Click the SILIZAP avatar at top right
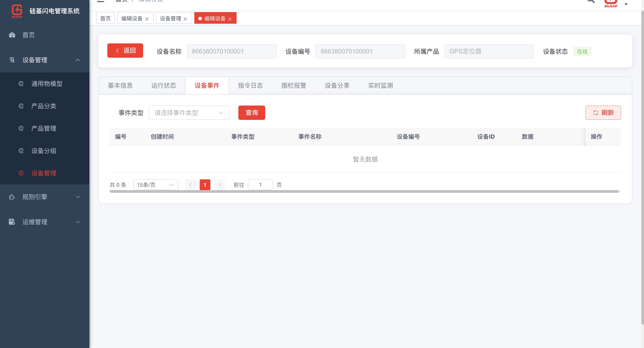The width and height of the screenshot is (644, 348). point(610,3)
